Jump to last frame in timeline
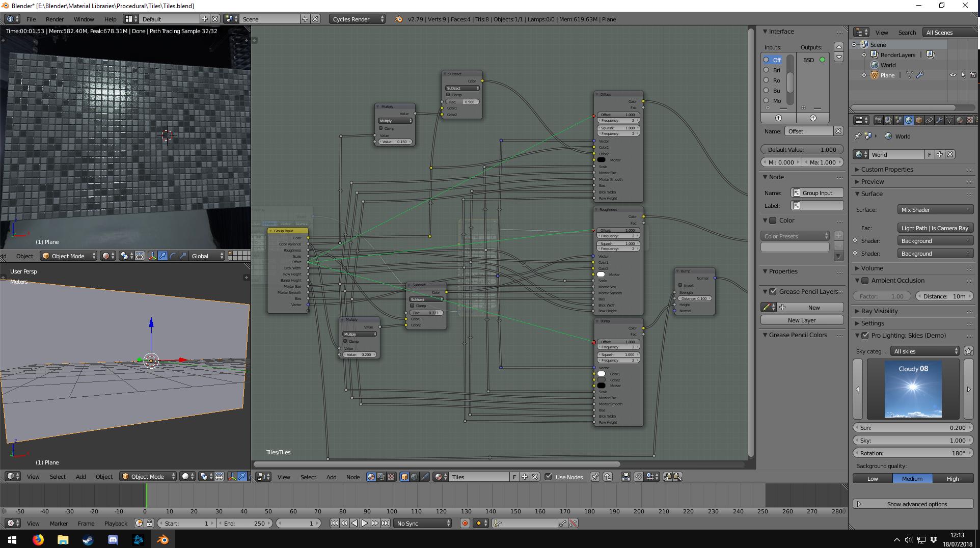 (x=385, y=523)
